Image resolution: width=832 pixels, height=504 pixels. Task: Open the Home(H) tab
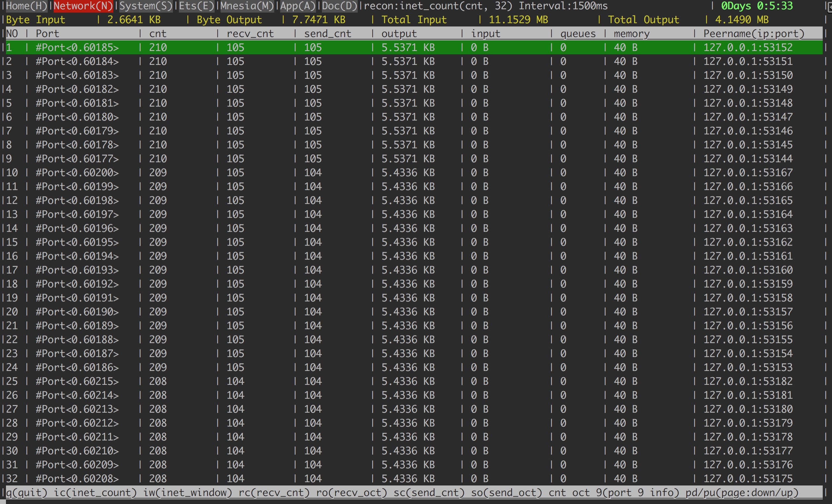tap(27, 6)
